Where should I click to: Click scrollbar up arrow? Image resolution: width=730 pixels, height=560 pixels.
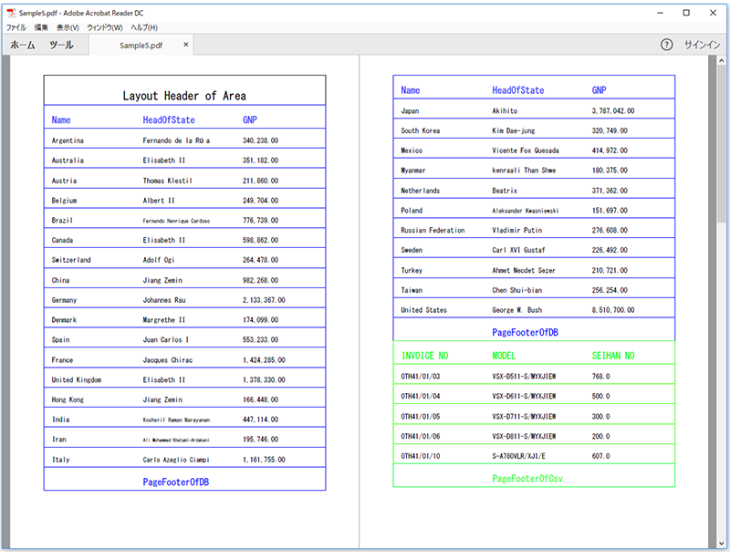(722, 60)
